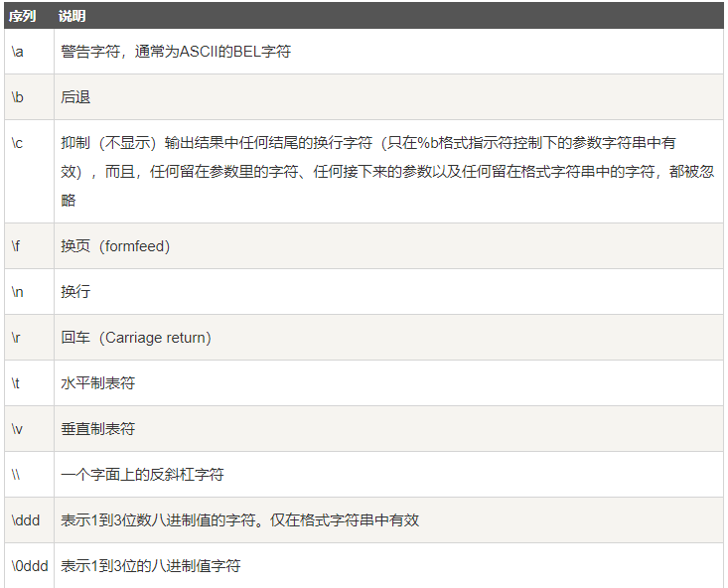Select the \c sequence cell
Screen dimensions: 728x588
point(29,172)
